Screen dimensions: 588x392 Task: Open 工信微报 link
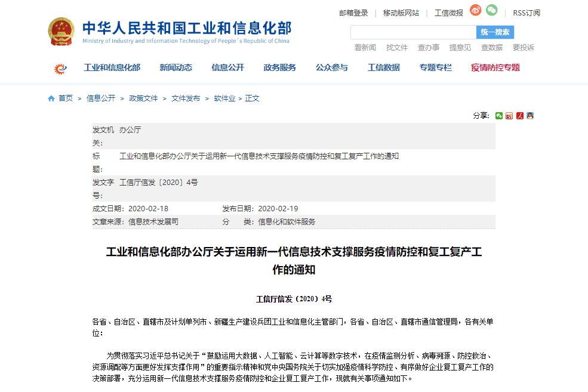point(448,13)
